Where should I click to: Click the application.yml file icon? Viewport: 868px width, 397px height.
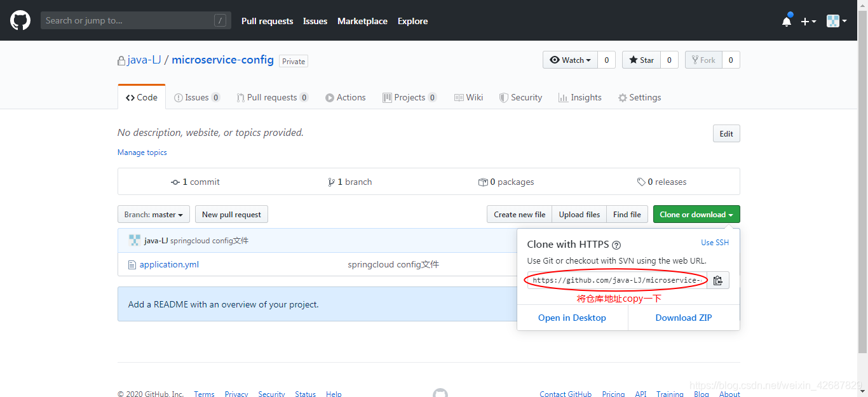click(132, 264)
